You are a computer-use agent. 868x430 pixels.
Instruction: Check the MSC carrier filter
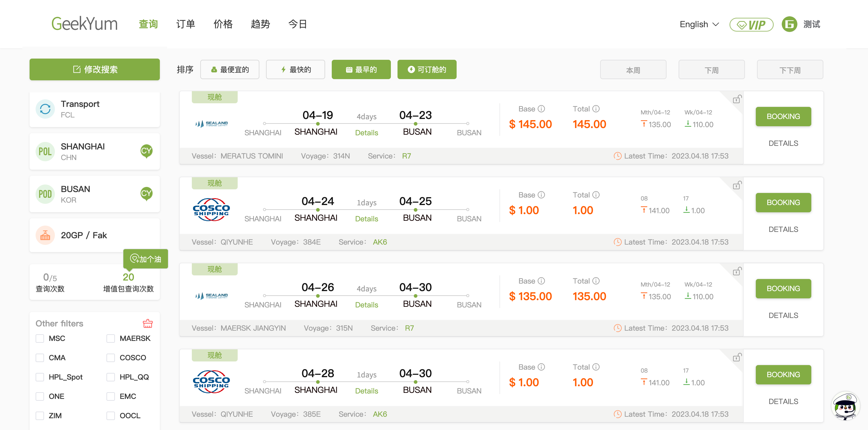click(40, 338)
